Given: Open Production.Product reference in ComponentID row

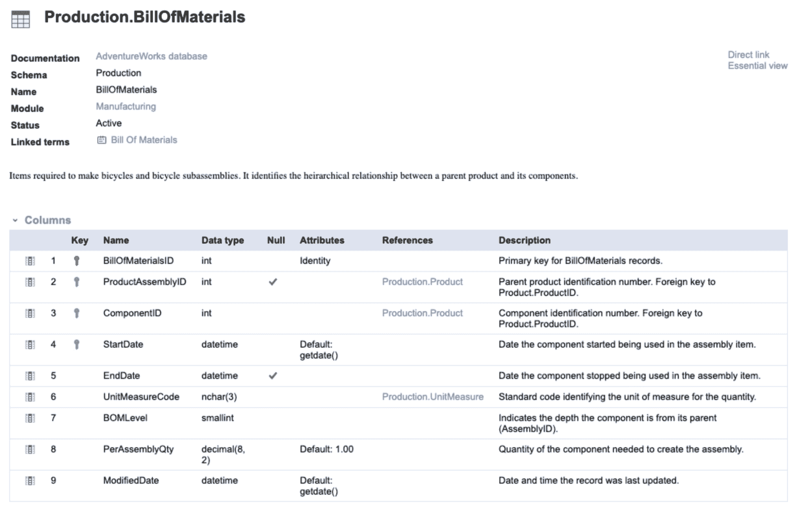Looking at the screenshot, I should [x=422, y=313].
